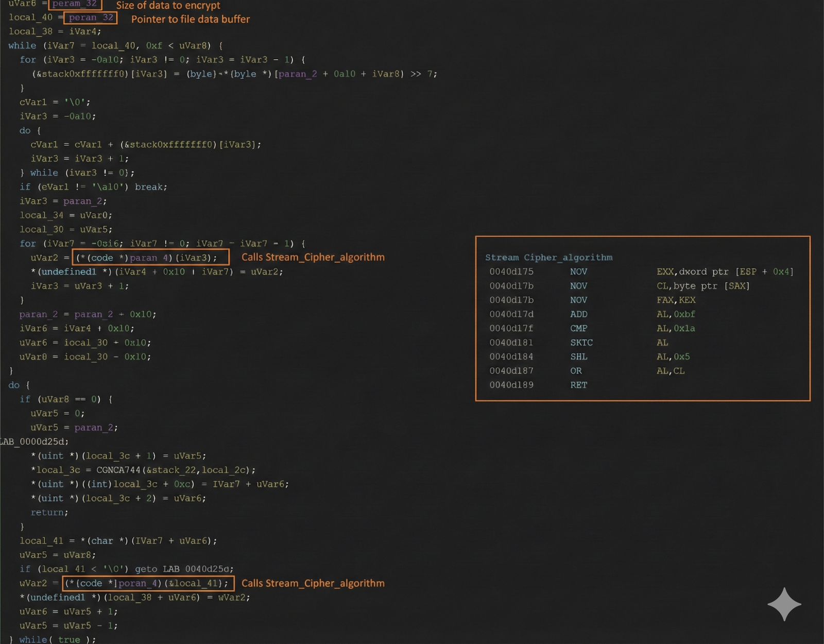The image size is (824, 644).
Task: Select the ADD instruction in the assembly listing
Action: pos(578,314)
